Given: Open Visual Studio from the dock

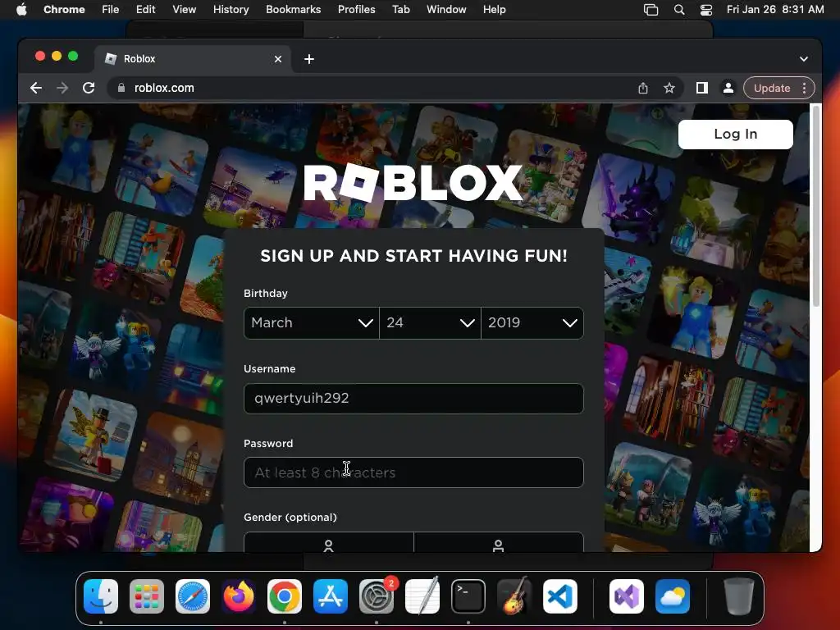Looking at the screenshot, I should point(627,596).
